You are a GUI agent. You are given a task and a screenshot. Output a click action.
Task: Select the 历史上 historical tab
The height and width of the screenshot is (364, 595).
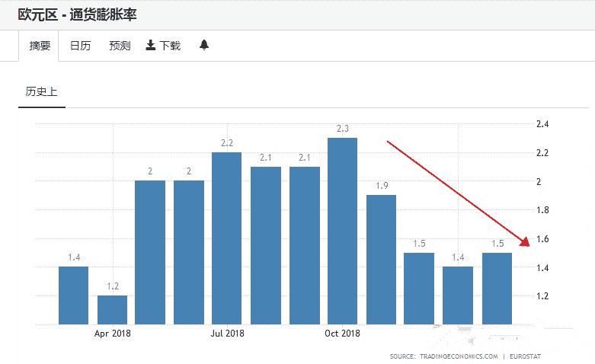click(41, 91)
